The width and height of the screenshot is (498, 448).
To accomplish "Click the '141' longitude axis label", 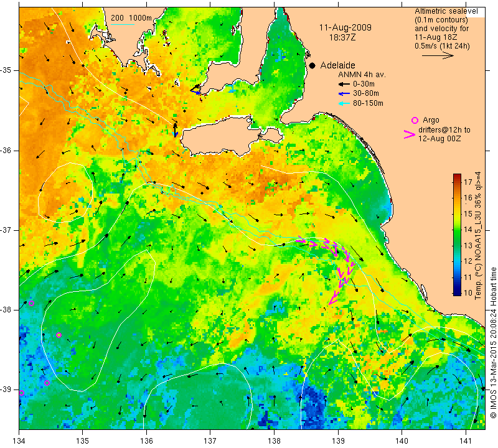I will click(466, 441).
